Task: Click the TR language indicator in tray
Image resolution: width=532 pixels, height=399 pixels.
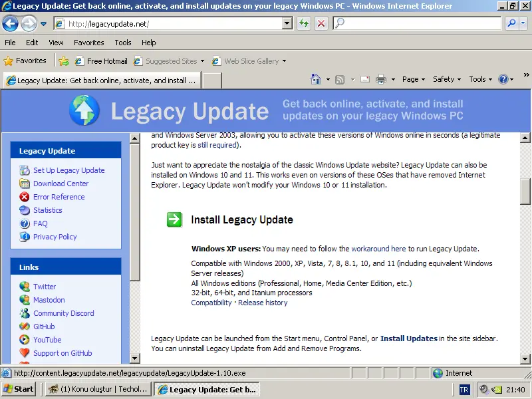Action: click(464, 390)
